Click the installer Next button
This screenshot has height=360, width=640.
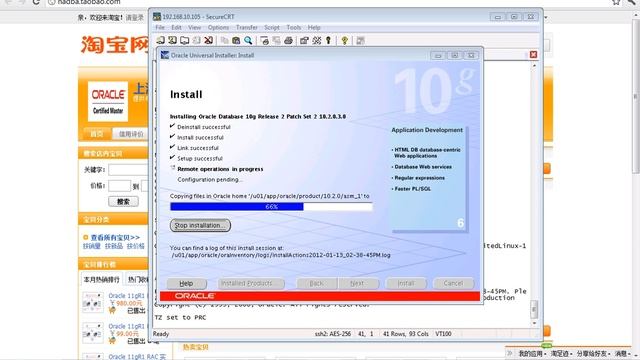point(357,283)
